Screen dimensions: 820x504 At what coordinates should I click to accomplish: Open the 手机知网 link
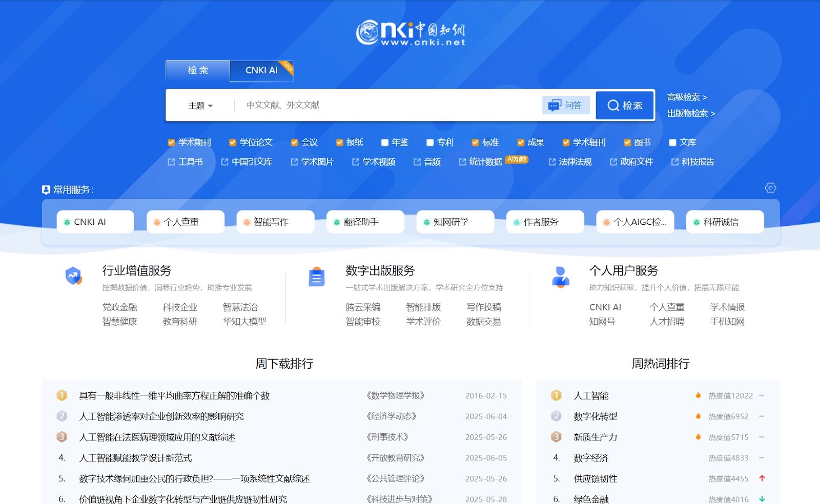(x=727, y=322)
